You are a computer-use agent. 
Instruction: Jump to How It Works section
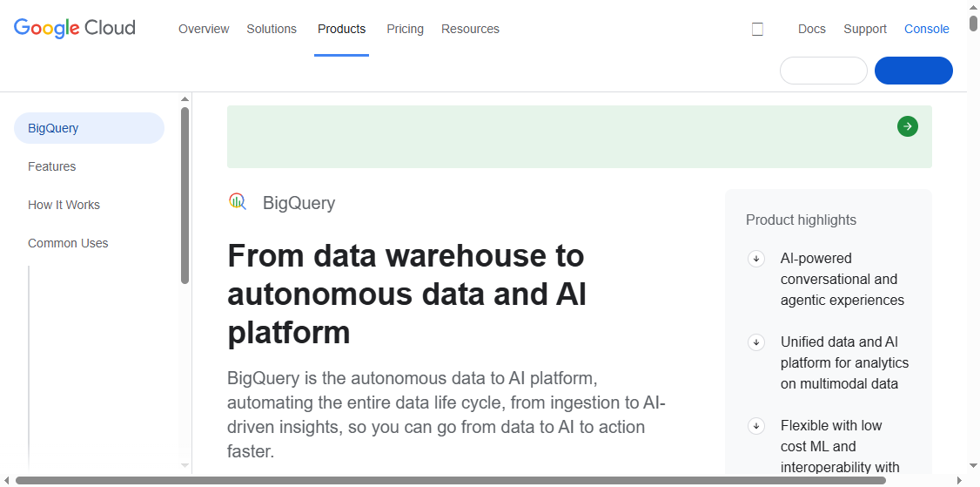[x=64, y=205]
